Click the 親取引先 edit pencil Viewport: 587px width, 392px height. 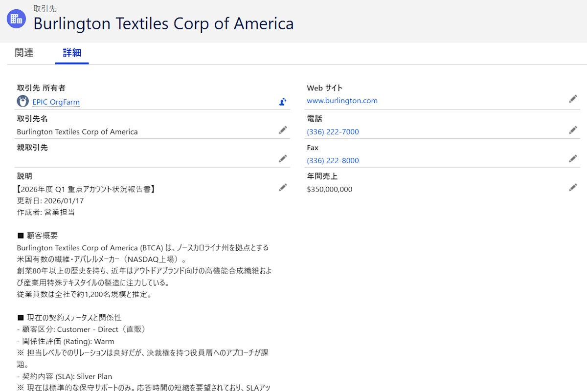(x=283, y=158)
